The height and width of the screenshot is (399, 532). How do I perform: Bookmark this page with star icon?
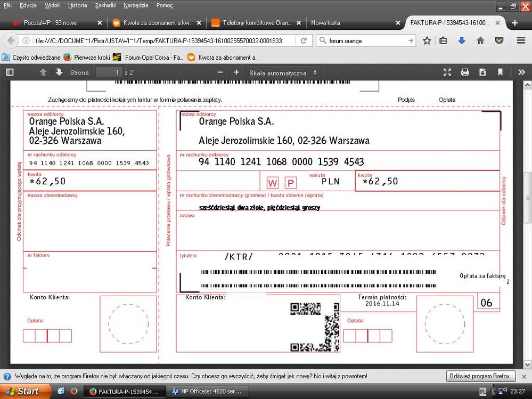click(x=427, y=40)
